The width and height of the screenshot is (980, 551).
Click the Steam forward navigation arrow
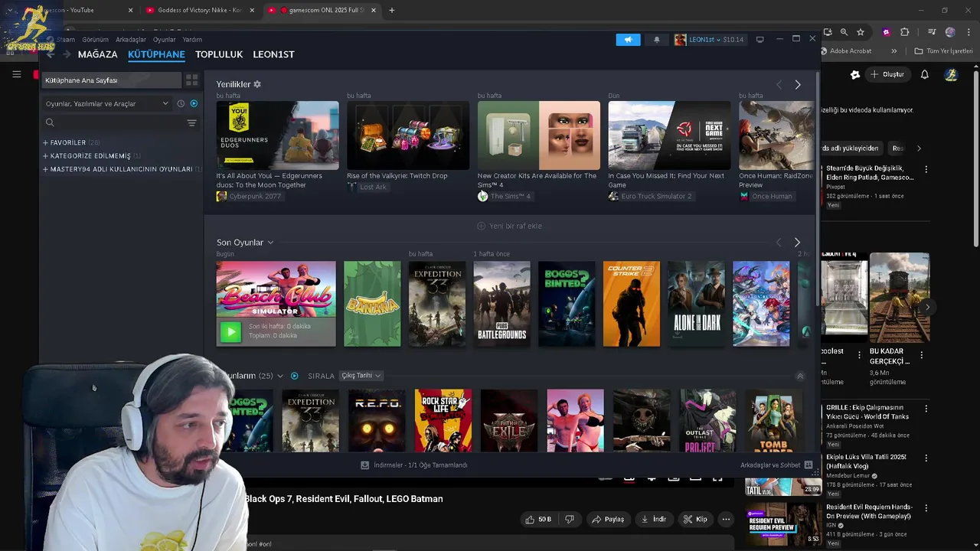pos(67,54)
